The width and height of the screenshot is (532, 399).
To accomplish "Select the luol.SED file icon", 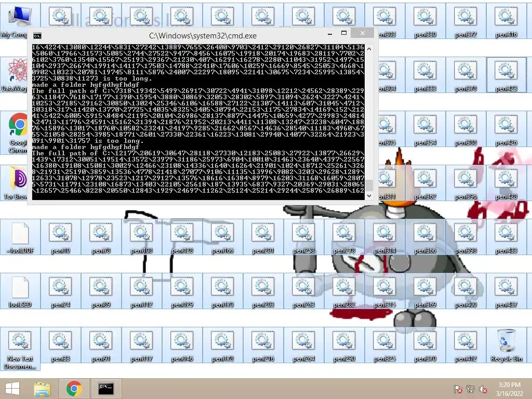I will (20, 292).
